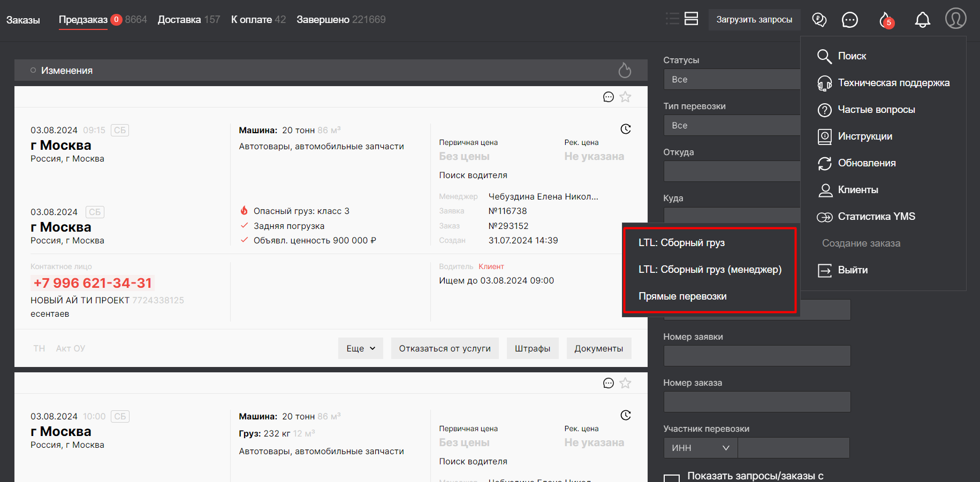The width and height of the screenshot is (980, 482).
Task: Open chat for first Москва order card
Action: click(x=609, y=97)
